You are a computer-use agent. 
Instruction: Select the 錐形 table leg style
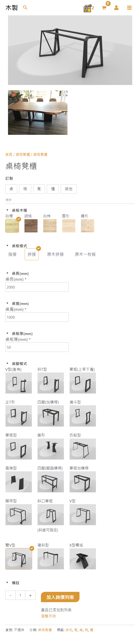point(51,449)
